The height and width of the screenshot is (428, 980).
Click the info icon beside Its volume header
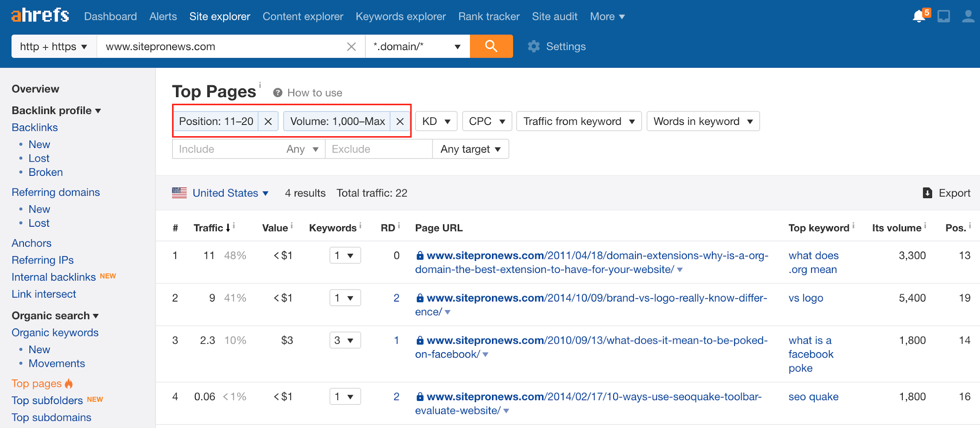click(925, 226)
